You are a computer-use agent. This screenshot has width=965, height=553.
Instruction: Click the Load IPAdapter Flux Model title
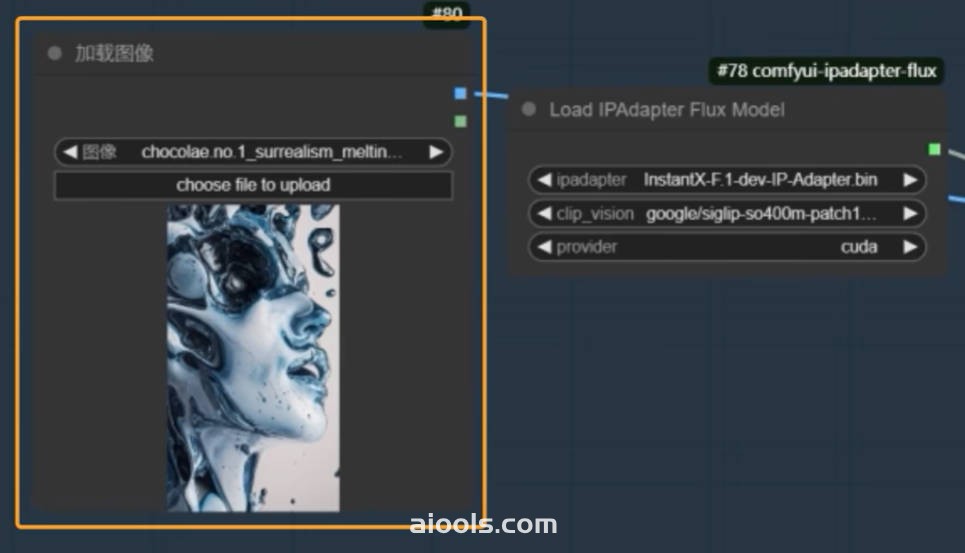(x=667, y=110)
